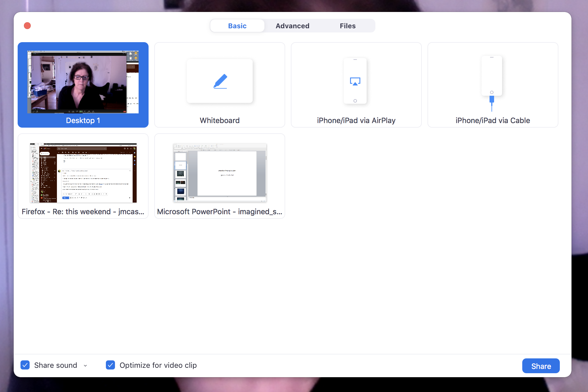Switch to the Files tab
The height and width of the screenshot is (392, 588).
[x=348, y=26]
